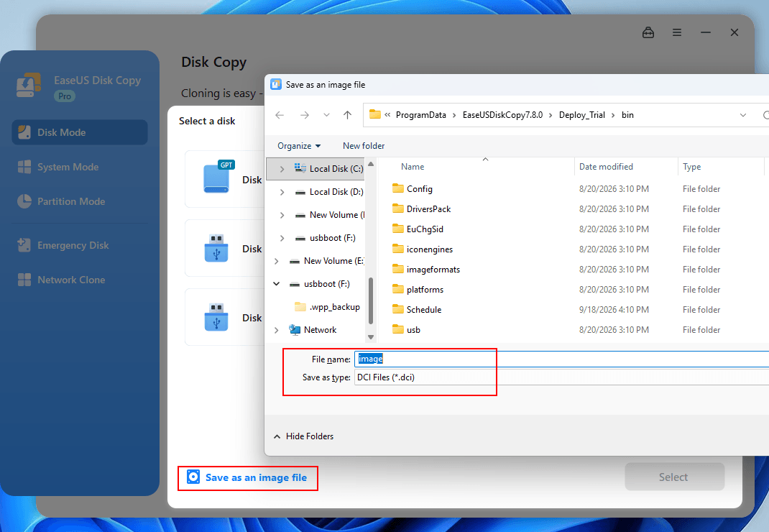The width and height of the screenshot is (769, 532).
Task: Sort by the Type column header
Action: (691, 167)
